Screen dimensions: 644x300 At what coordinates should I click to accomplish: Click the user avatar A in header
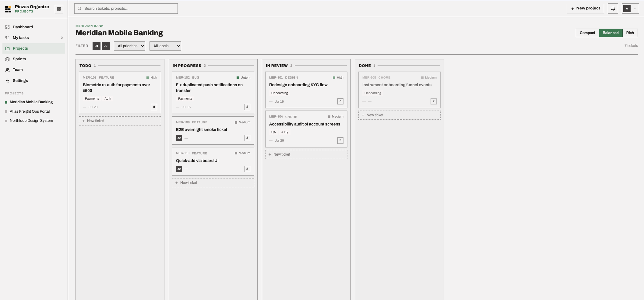[627, 9]
